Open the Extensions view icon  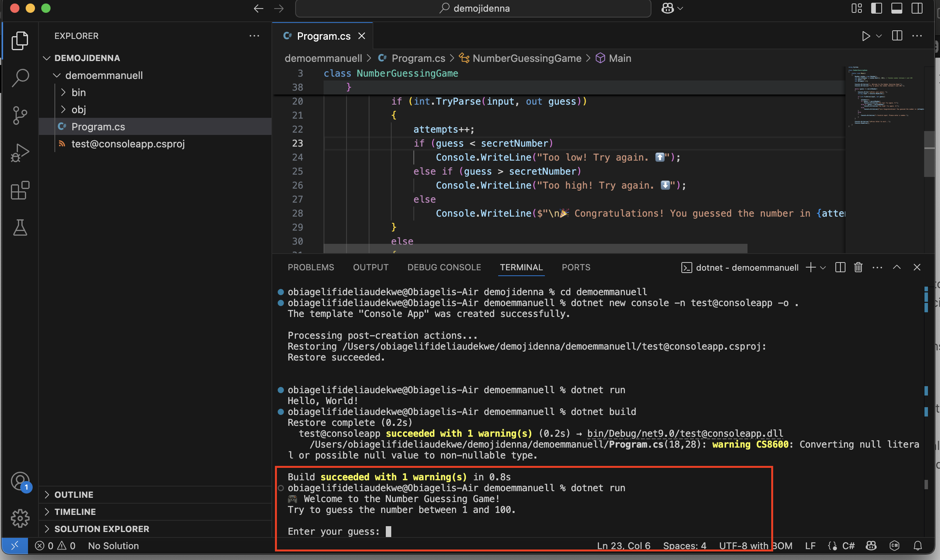click(x=20, y=190)
